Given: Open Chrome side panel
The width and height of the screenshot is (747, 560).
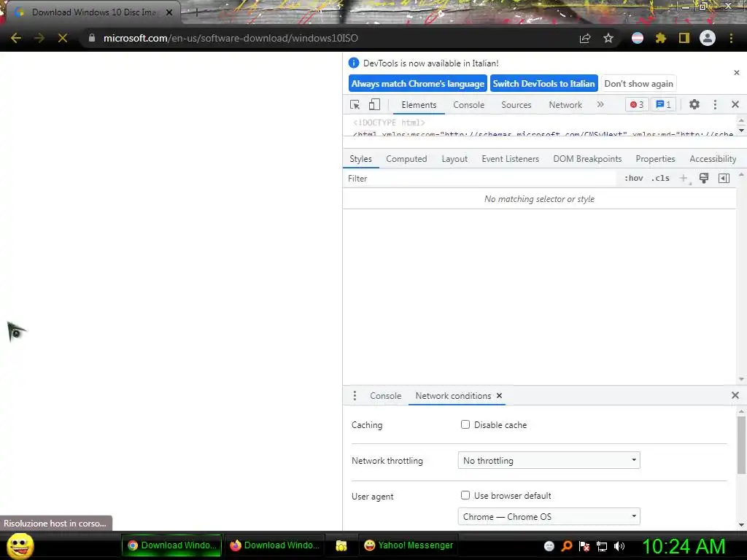Looking at the screenshot, I should [684, 38].
